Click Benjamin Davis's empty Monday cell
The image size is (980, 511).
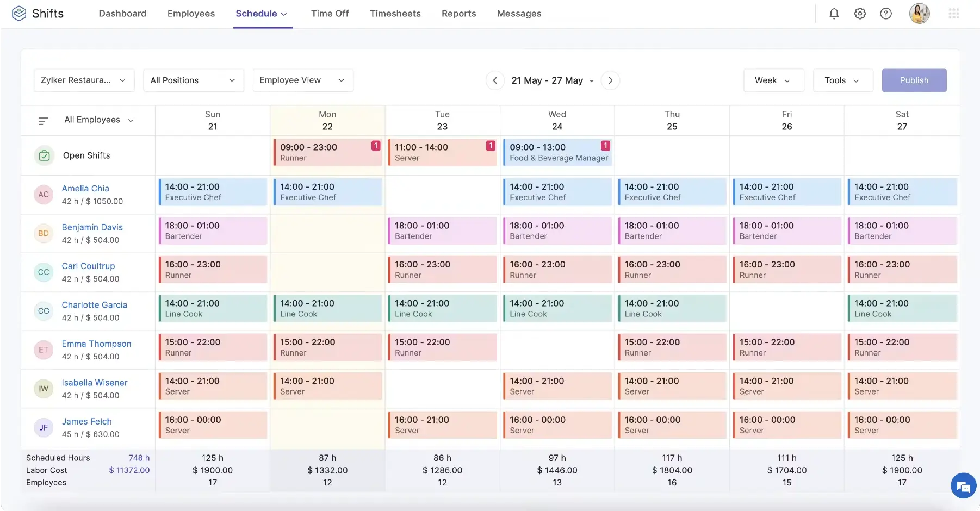point(327,234)
